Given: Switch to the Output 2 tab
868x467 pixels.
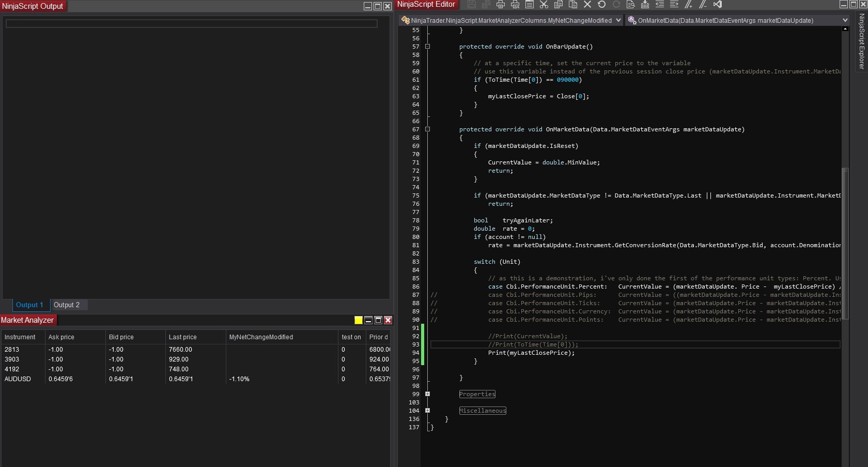Looking at the screenshot, I should click(67, 305).
